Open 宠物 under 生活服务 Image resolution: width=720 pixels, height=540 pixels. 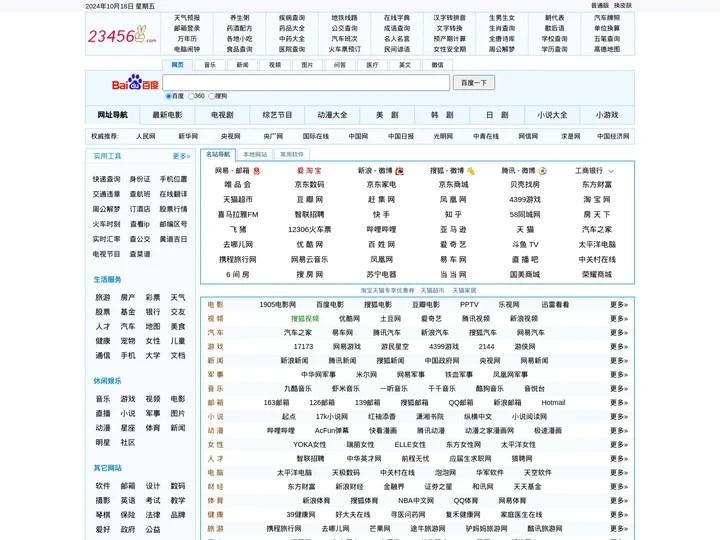(128, 341)
